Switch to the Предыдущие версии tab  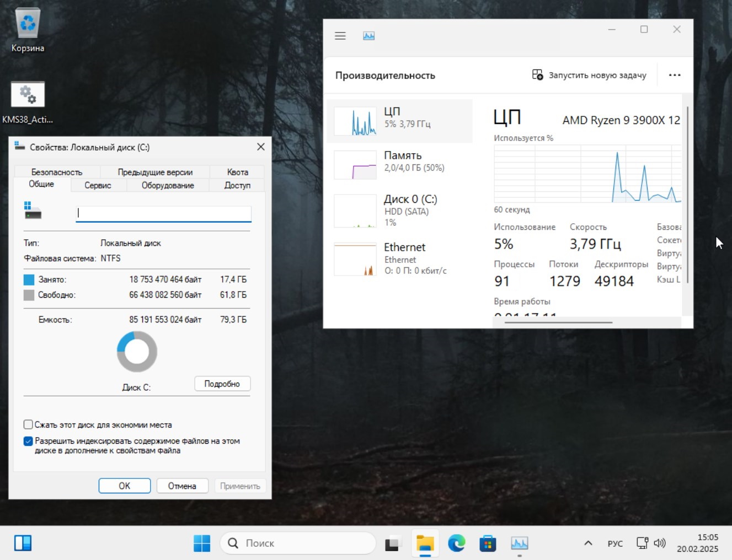(x=155, y=172)
